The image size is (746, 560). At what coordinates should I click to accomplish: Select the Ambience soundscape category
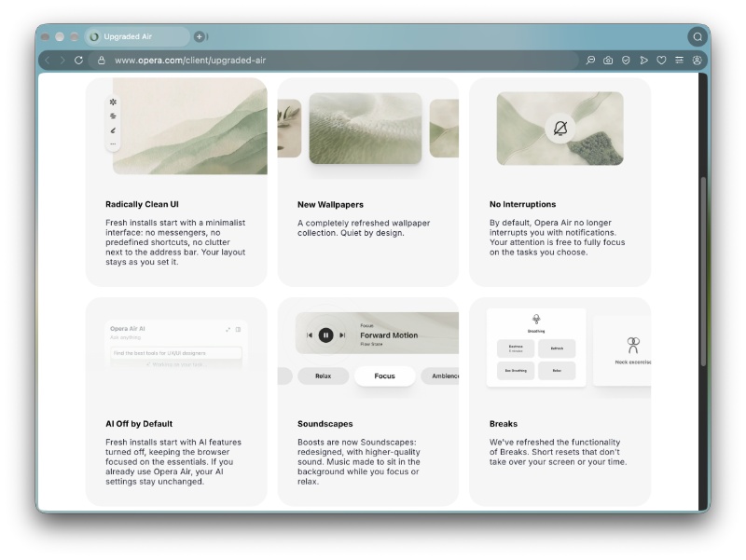[x=440, y=376]
